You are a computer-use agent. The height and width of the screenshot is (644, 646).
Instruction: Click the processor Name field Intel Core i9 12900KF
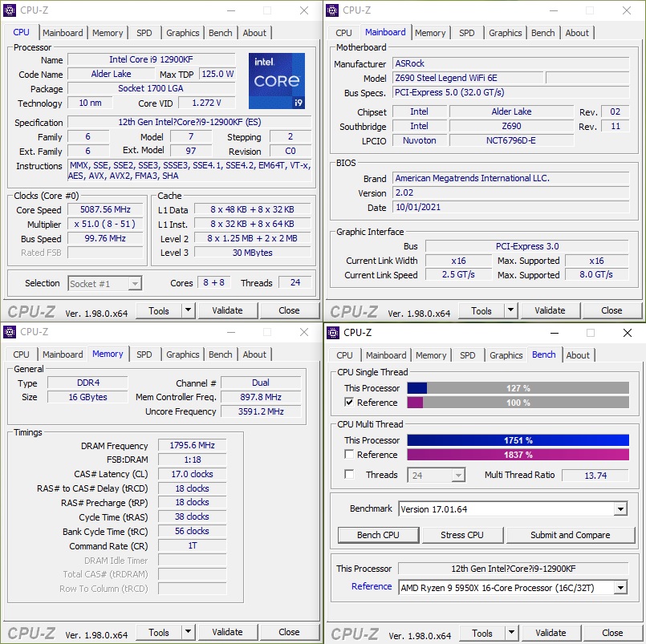click(x=151, y=59)
